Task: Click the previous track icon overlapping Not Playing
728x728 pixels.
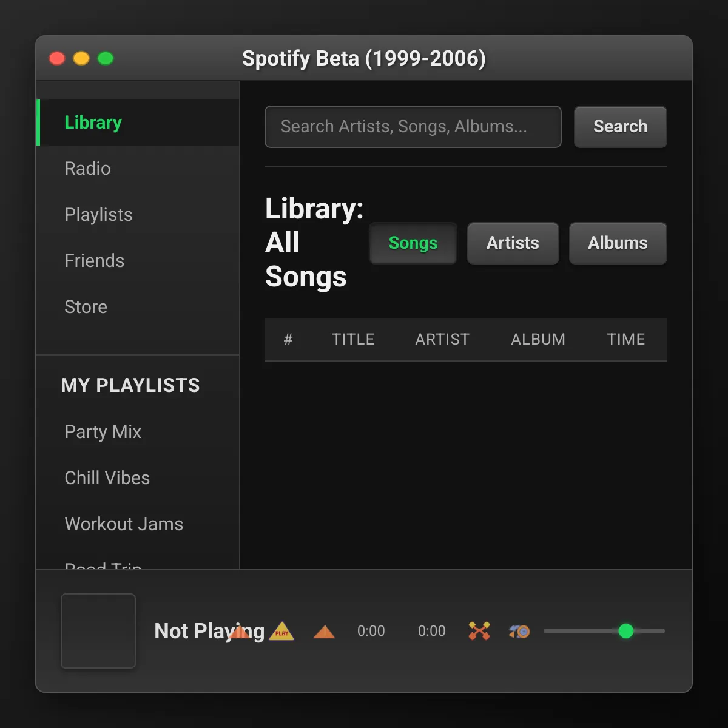Action: pyautogui.click(x=240, y=632)
